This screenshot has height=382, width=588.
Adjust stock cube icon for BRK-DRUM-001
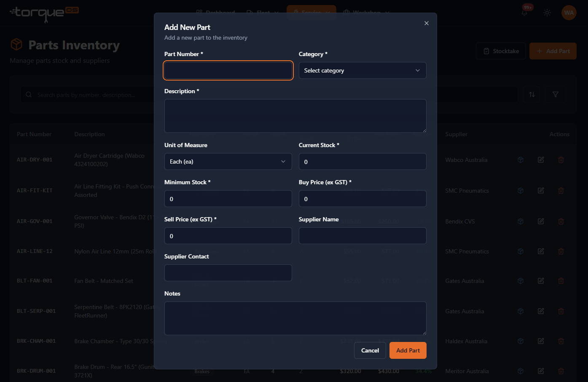(x=521, y=371)
